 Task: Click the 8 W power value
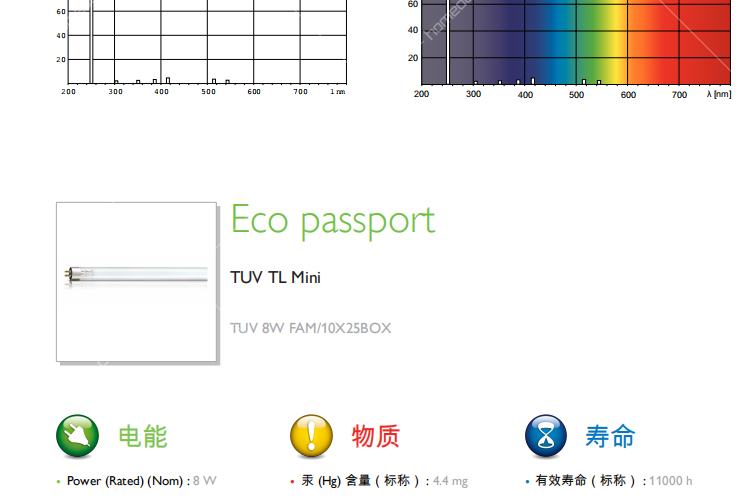[205, 481]
